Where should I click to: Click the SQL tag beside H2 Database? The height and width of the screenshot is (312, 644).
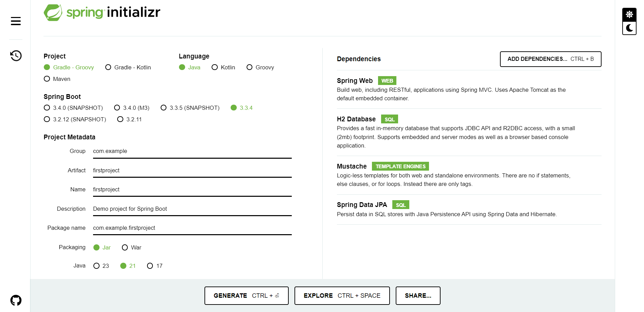389,119
